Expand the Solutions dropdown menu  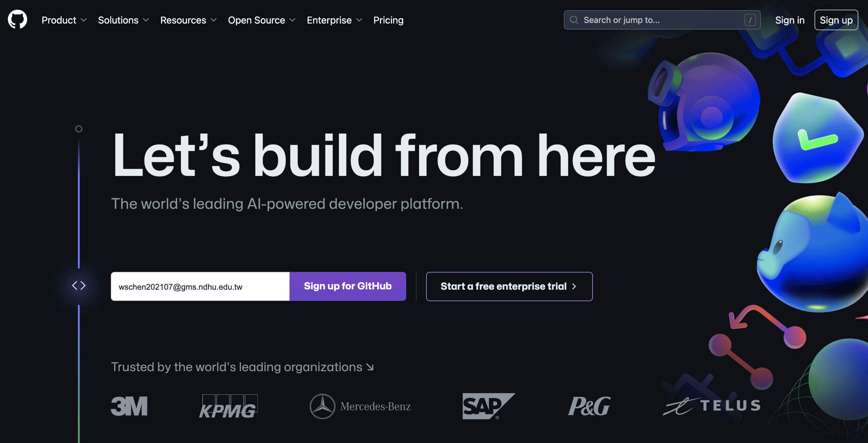[x=123, y=20]
